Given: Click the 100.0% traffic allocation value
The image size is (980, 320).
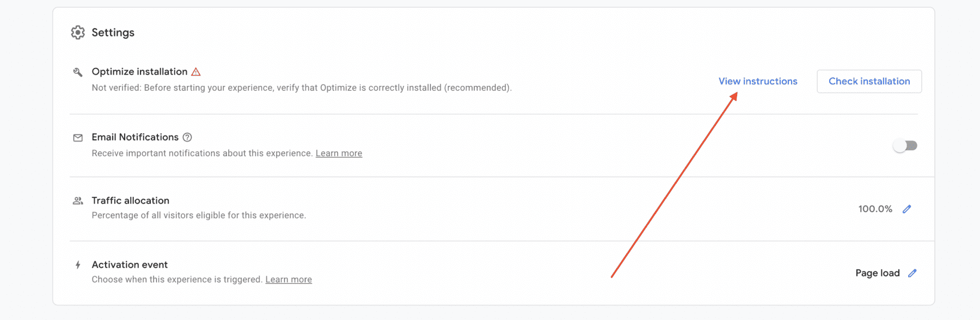Looking at the screenshot, I should pos(875,209).
